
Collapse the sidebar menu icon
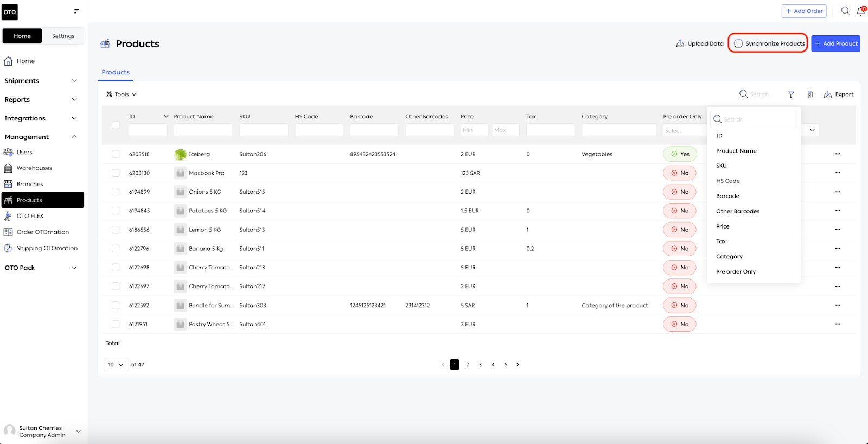coord(76,11)
